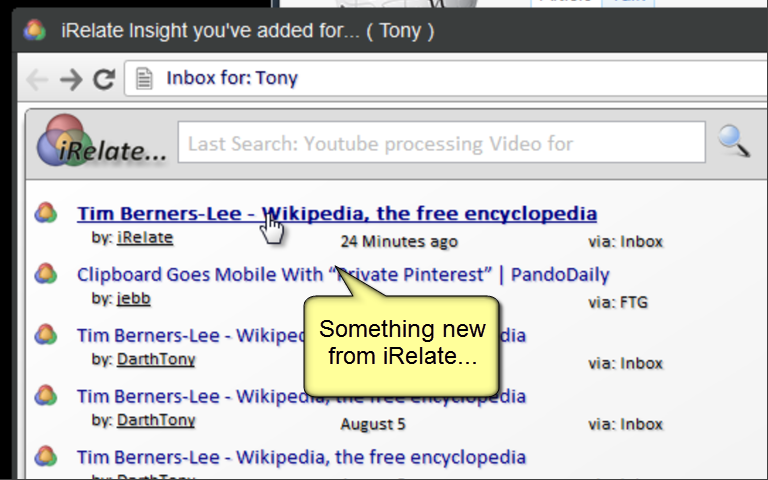This screenshot has width=768, height=480.
Task: Click the iRelate logo beside search box
Action: click(102, 141)
